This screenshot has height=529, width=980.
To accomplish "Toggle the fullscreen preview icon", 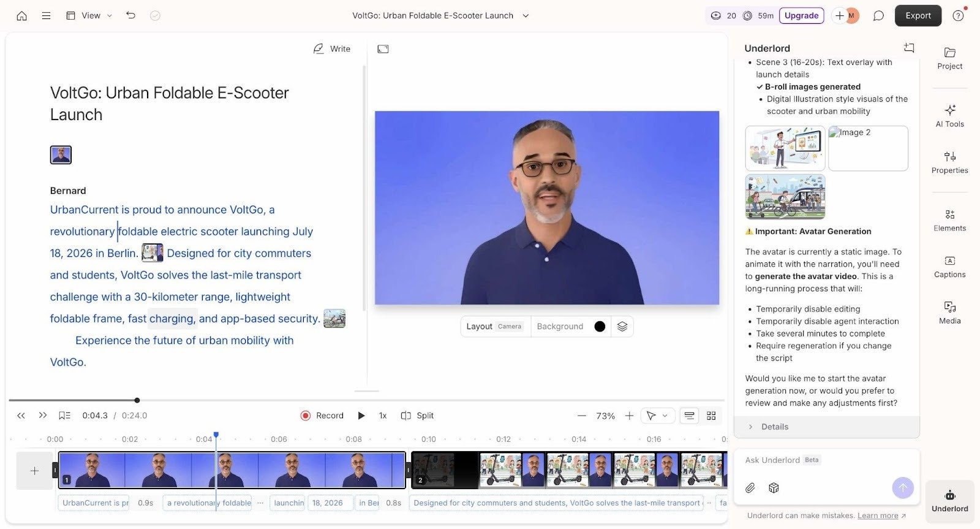I will coord(383,49).
